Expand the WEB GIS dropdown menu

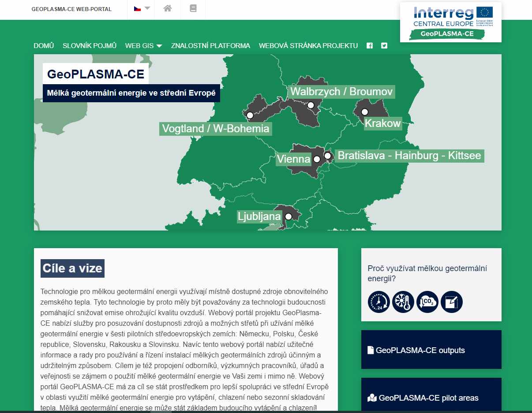coord(143,45)
